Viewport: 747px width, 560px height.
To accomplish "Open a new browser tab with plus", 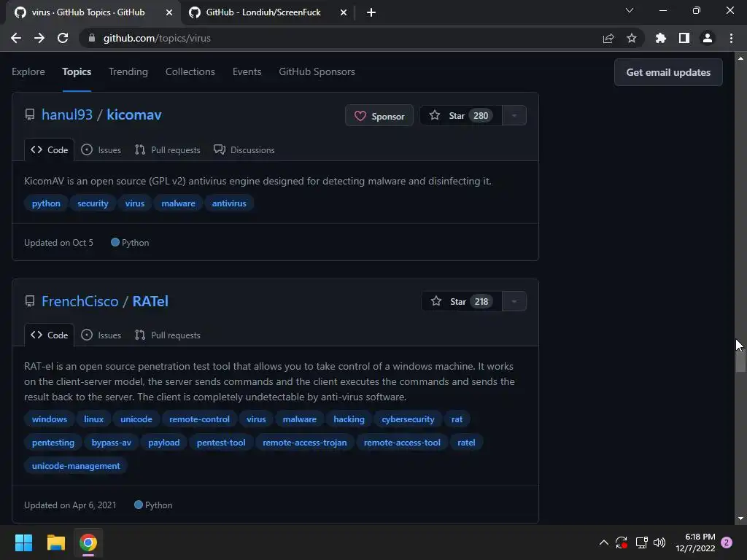I will pos(371,12).
